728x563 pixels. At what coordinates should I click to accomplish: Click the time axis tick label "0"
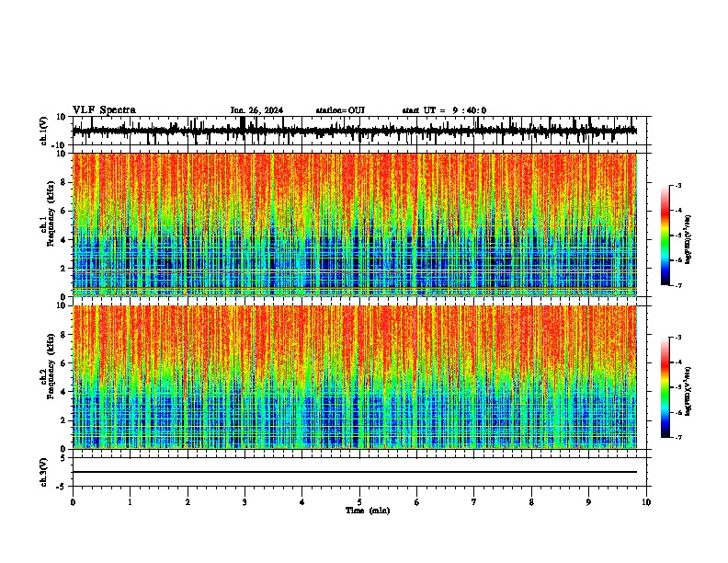[73, 502]
